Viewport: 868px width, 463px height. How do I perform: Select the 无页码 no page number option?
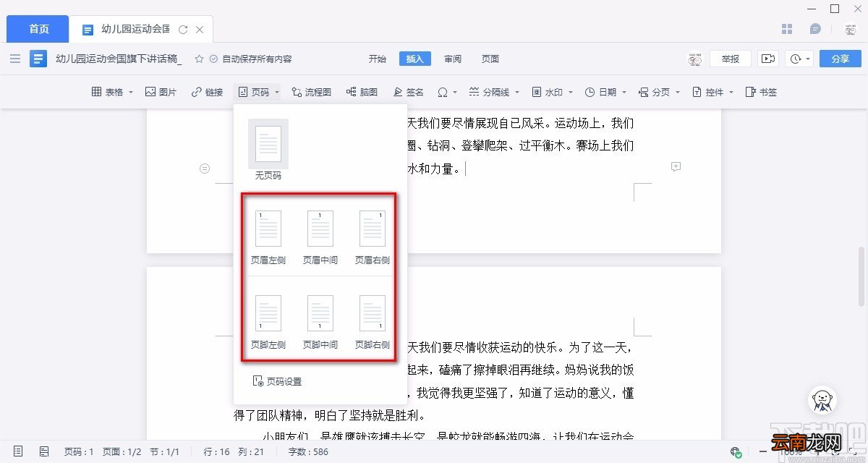pyautogui.click(x=268, y=150)
